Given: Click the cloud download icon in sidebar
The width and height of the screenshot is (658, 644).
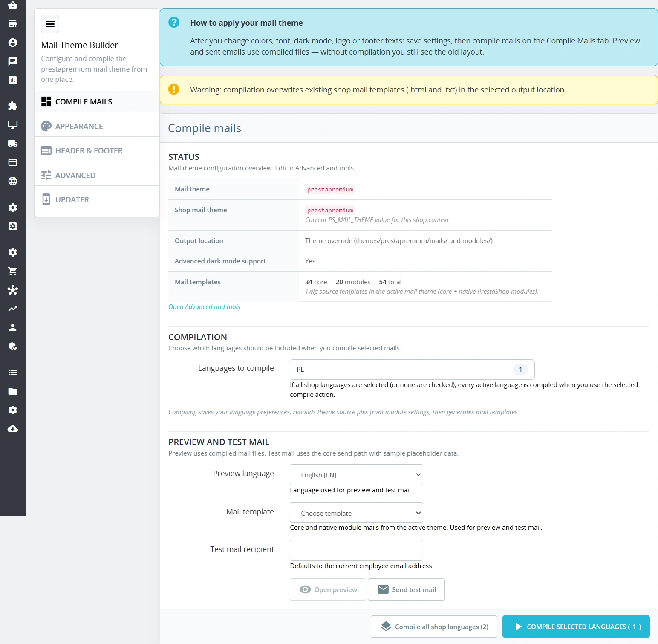Looking at the screenshot, I should coord(13,429).
